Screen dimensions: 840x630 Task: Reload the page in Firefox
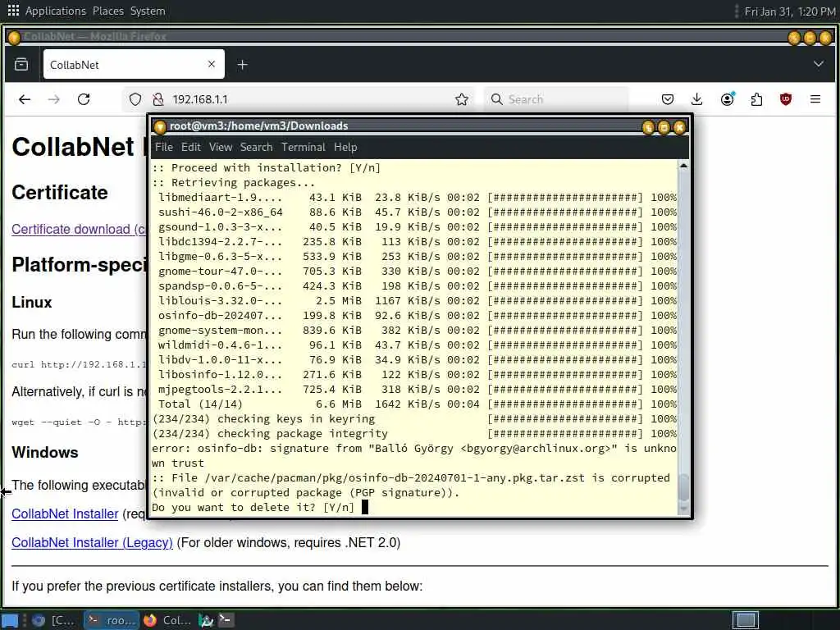(x=84, y=99)
